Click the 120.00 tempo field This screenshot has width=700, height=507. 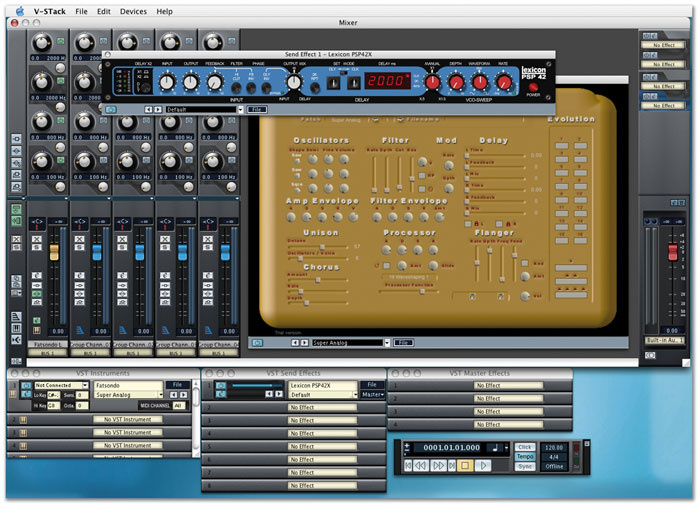pos(554,447)
